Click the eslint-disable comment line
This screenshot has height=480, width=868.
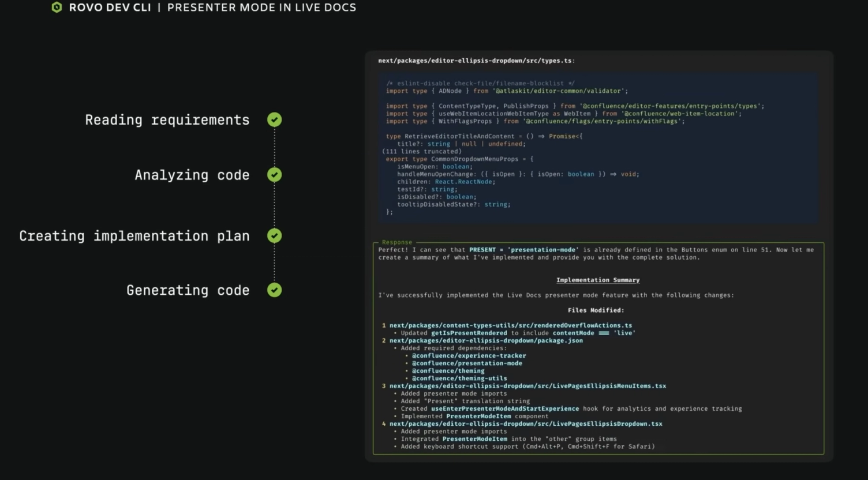480,83
